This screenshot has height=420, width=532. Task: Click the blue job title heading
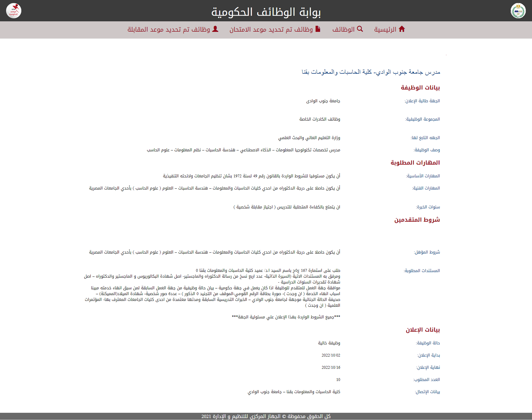coord(371,72)
